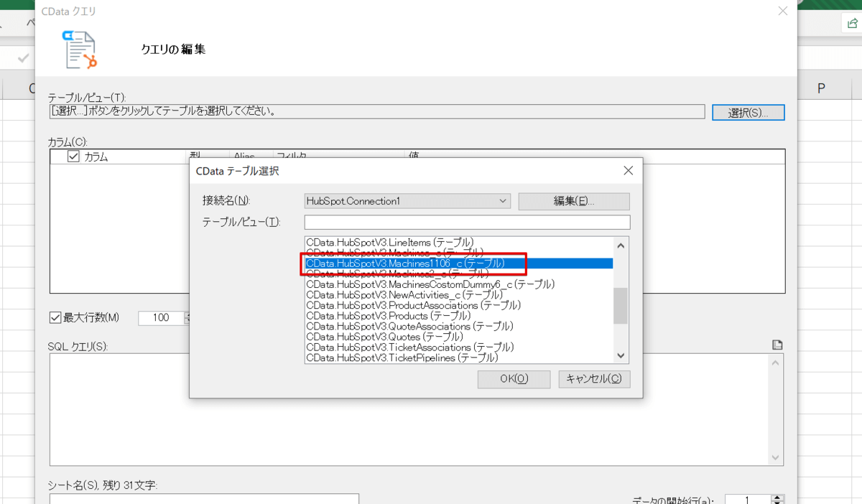
Task: Click table list scrollbar down arrow
Action: click(x=621, y=355)
